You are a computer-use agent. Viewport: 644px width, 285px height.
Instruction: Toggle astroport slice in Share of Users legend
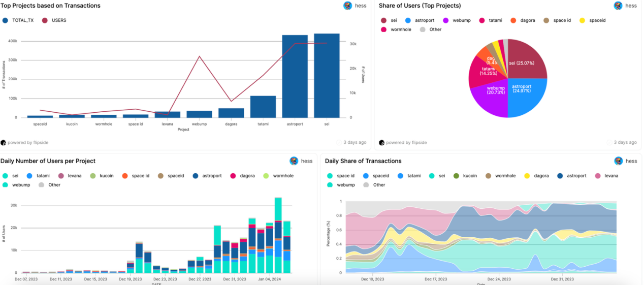[420, 20]
